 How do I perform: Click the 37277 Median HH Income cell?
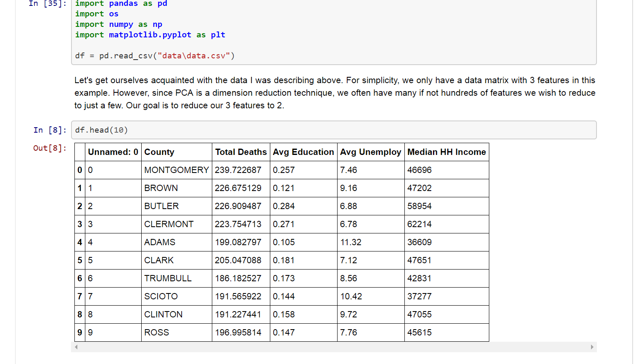click(446, 296)
